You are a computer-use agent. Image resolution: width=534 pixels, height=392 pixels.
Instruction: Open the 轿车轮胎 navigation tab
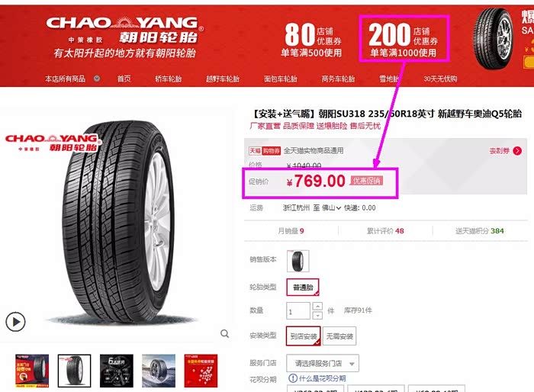tap(169, 79)
